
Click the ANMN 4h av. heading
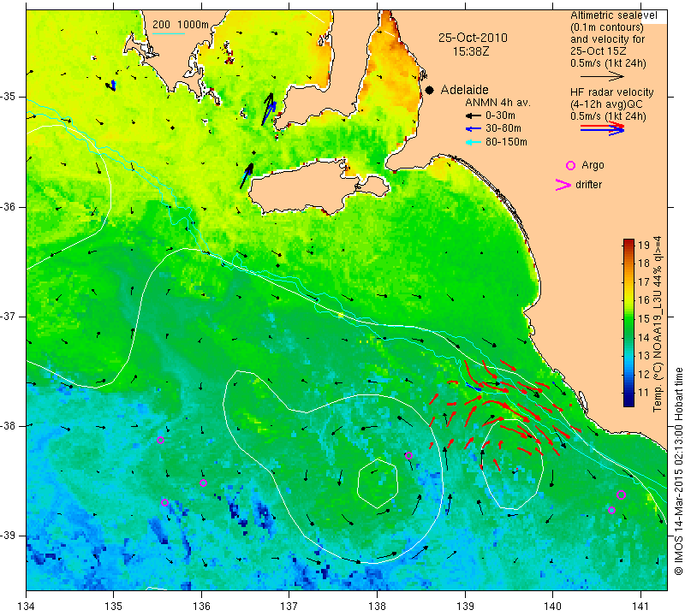click(497, 103)
